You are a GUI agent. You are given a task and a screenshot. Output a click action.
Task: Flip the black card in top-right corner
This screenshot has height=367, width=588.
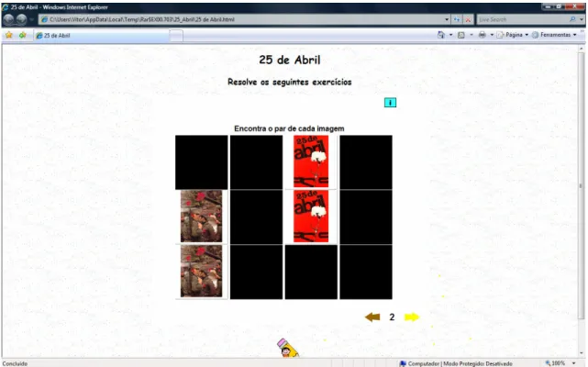(x=366, y=162)
